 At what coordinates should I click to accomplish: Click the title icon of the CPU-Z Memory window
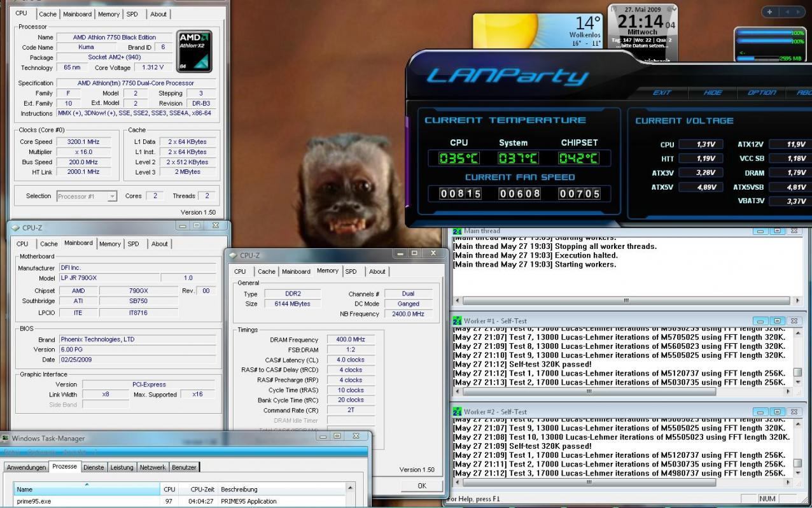pos(232,255)
